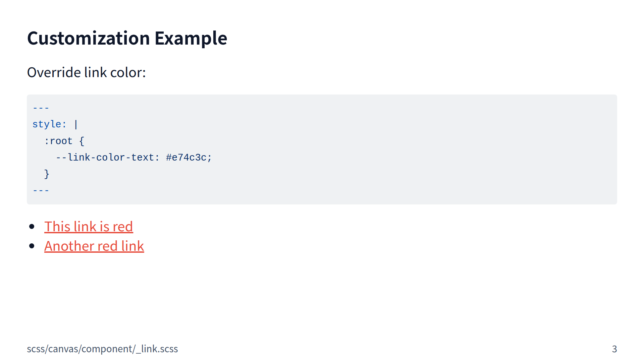This screenshot has width=644, height=362.
Task: Click the "--link-color-text" property name
Action: 105,158
